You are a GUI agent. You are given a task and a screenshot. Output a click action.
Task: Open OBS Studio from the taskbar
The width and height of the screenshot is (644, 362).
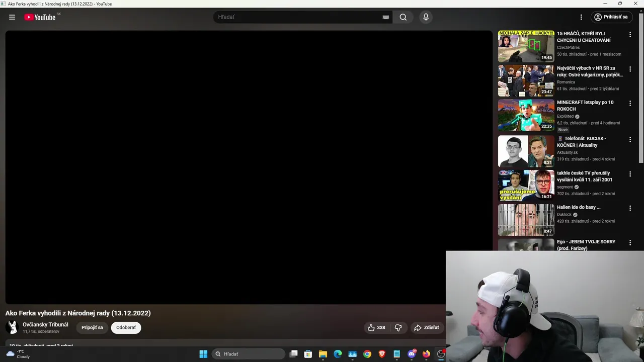point(441,354)
